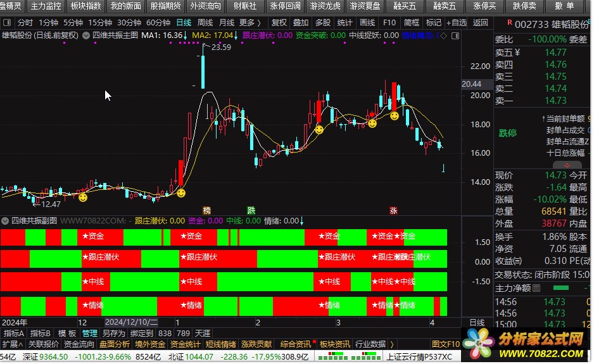
Task: Toggle 多股 multi-stock view
Action: click(323, 23)
